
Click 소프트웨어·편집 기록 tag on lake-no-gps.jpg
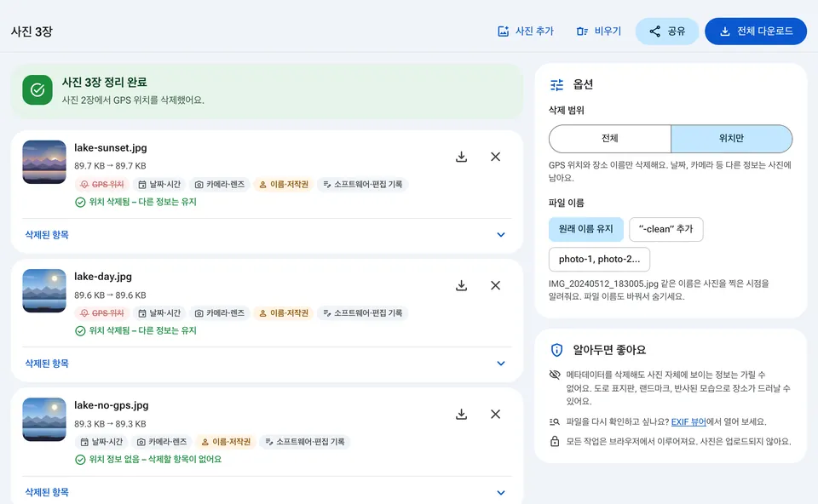pyautogui.click(x=304, y=442)
